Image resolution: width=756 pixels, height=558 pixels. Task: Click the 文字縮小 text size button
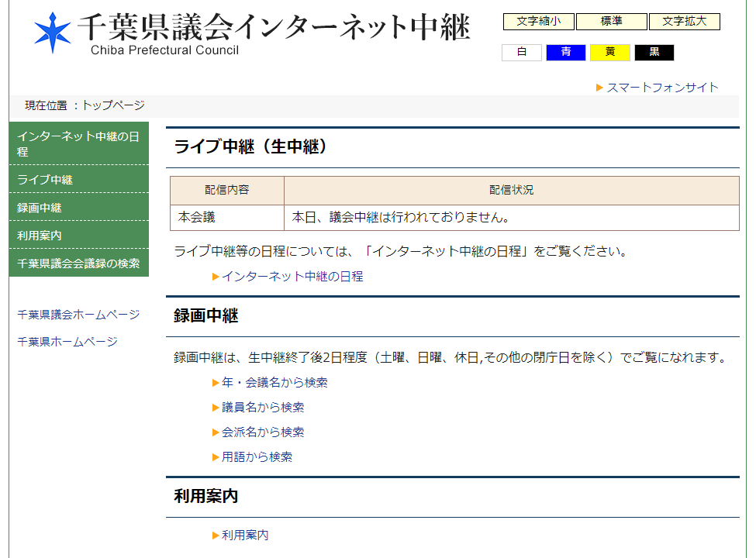(x=538, y=22)
